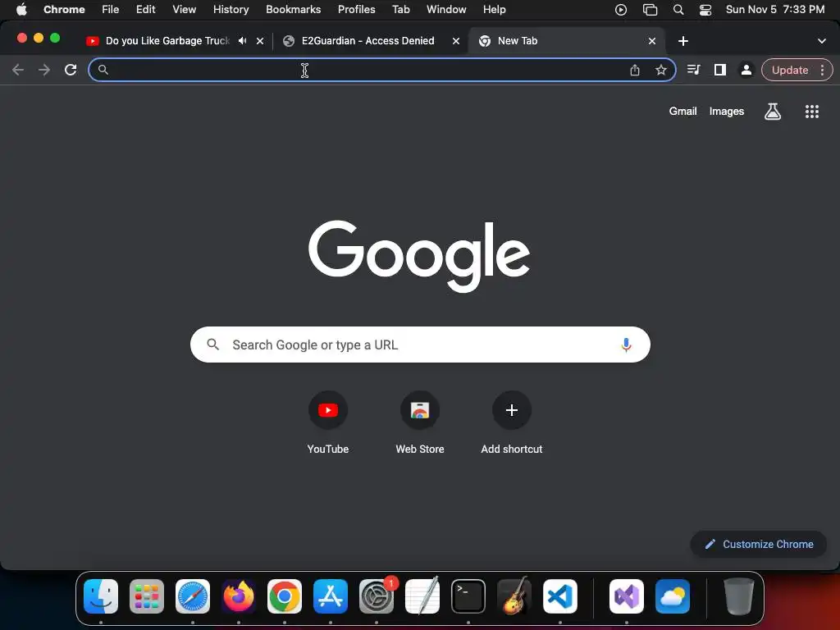Open Weather app from the Dock
Screen dimensions: 840x630
(673, 596)
